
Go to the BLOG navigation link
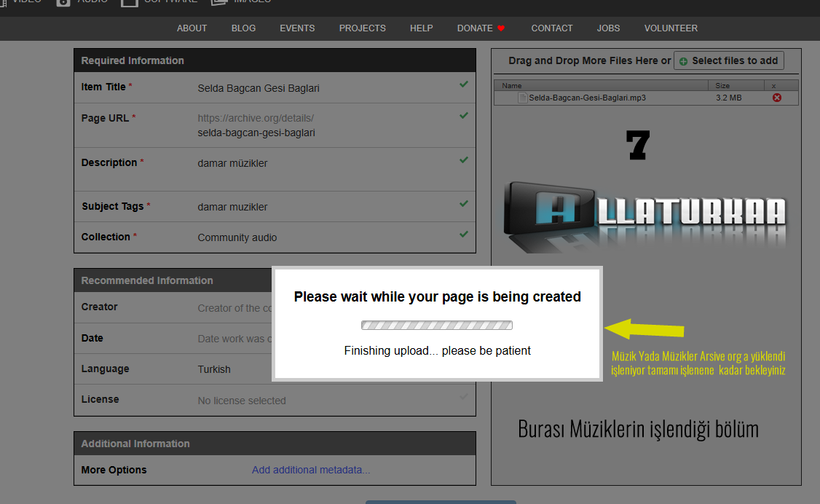243,28
